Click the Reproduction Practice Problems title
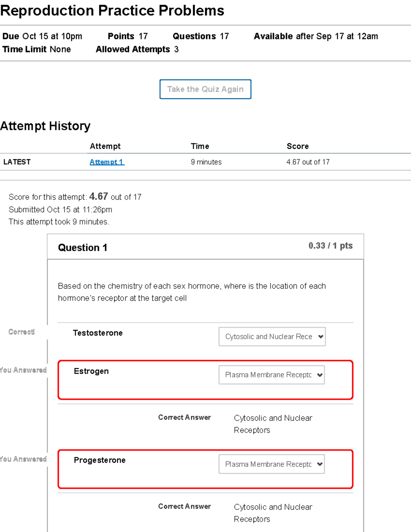The width and height of the screenshot is (411, 532). tap(112, 11)
